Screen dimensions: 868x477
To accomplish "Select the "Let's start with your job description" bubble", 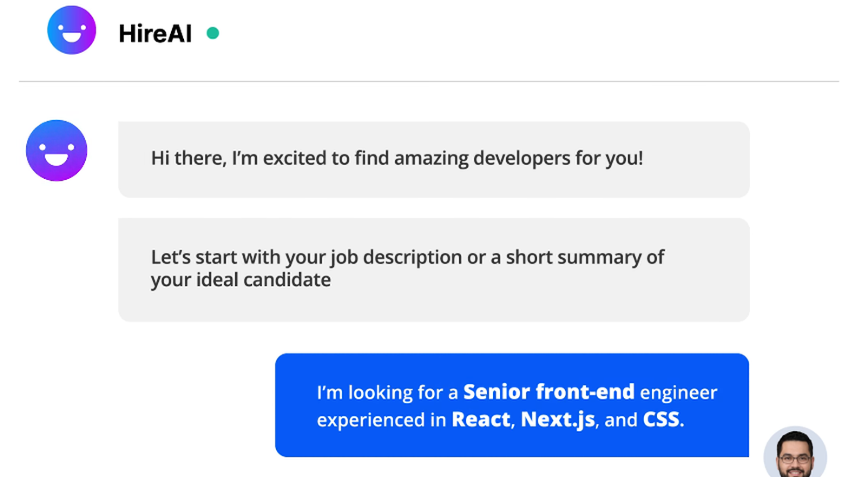I will [x=433, y=270].
